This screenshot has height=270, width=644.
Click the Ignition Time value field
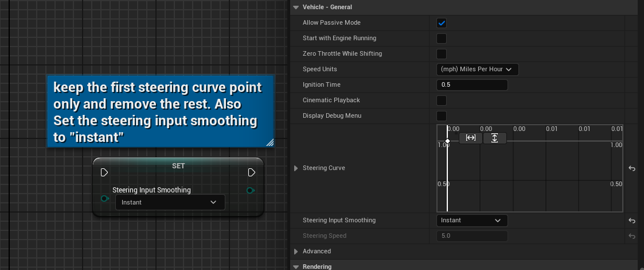(472, 85)
